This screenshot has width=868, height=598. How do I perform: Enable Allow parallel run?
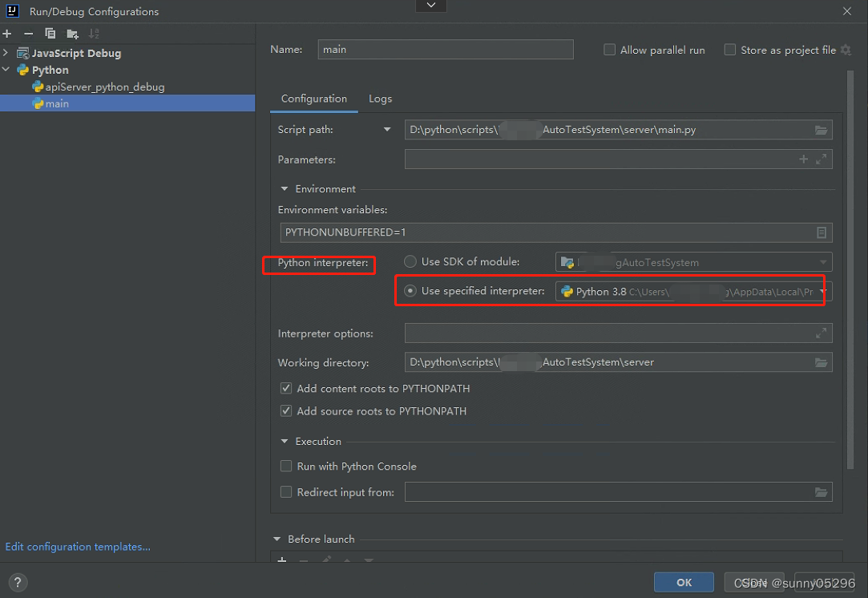pyautogui.click(x=609, y=49)
